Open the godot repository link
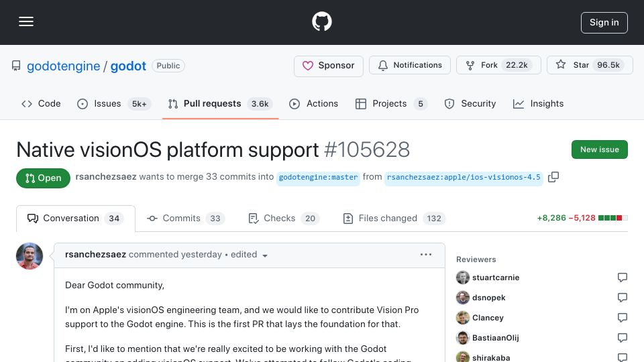Image resolution: width=644 pixels, height=362 pixels. (128, 66)
